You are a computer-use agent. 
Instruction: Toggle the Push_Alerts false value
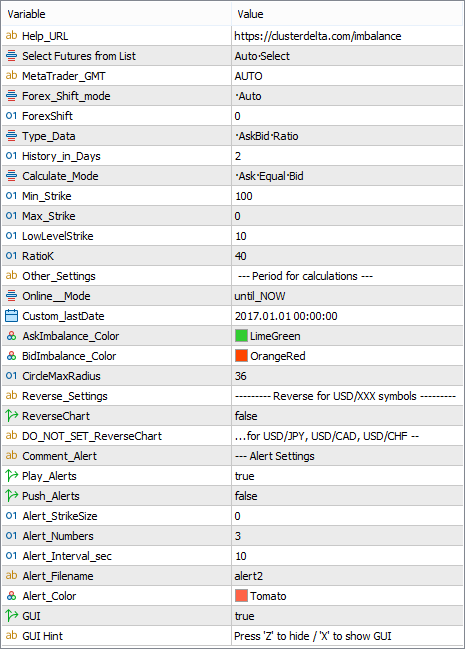click(347, 496)
